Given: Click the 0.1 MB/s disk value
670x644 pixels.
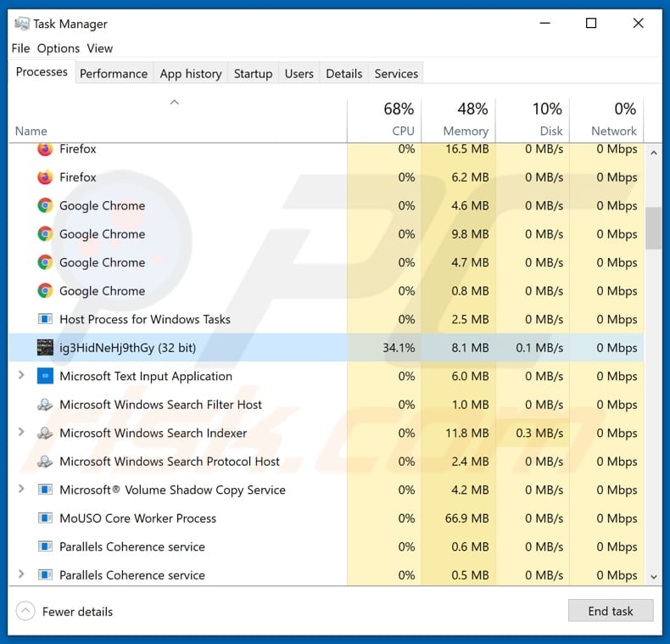Looking at the screenshot, I should 539,348.
